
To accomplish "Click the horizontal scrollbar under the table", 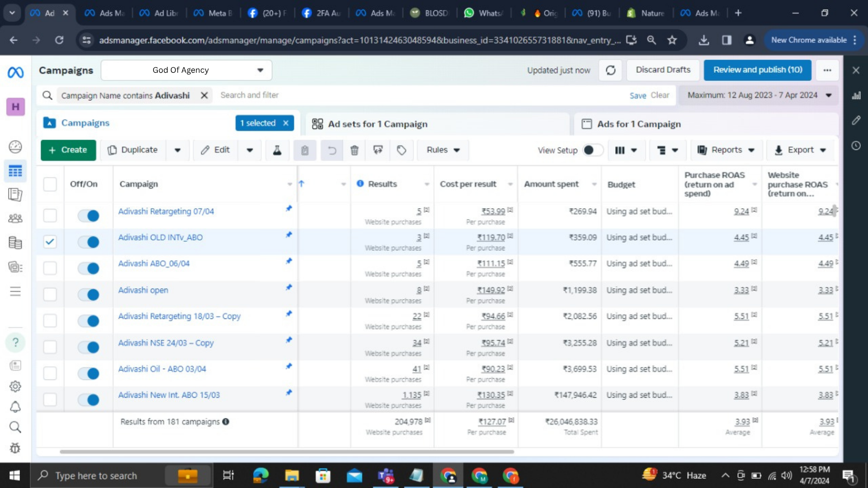I will (287, 451).
